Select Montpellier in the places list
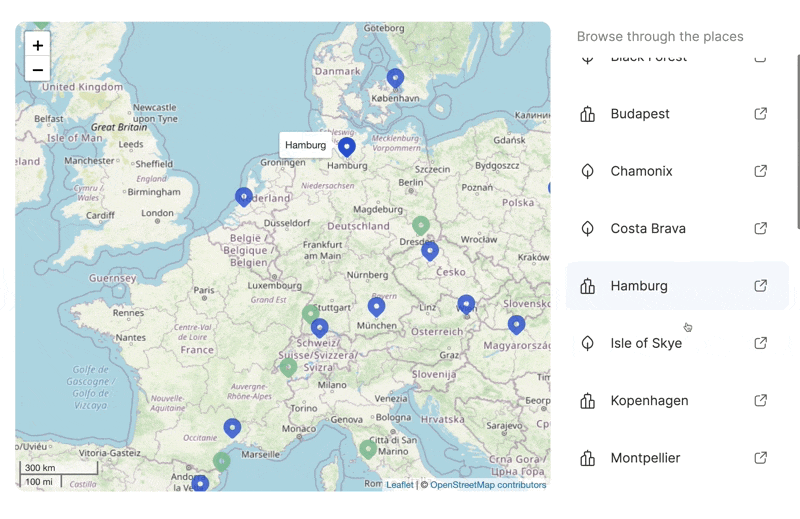 pos(677,458)
